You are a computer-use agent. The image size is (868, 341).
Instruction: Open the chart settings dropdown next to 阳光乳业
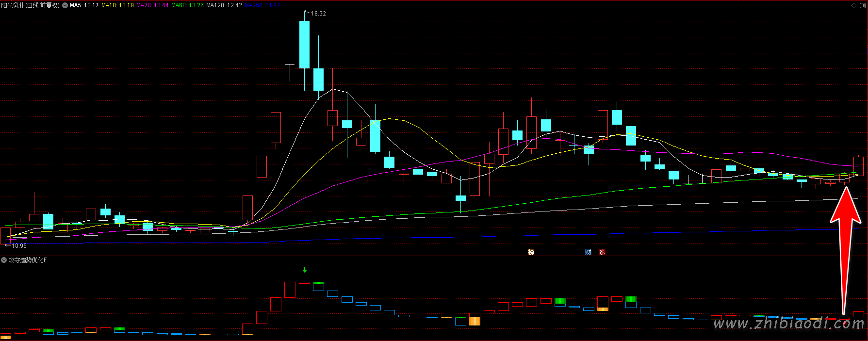pos(65,5)
